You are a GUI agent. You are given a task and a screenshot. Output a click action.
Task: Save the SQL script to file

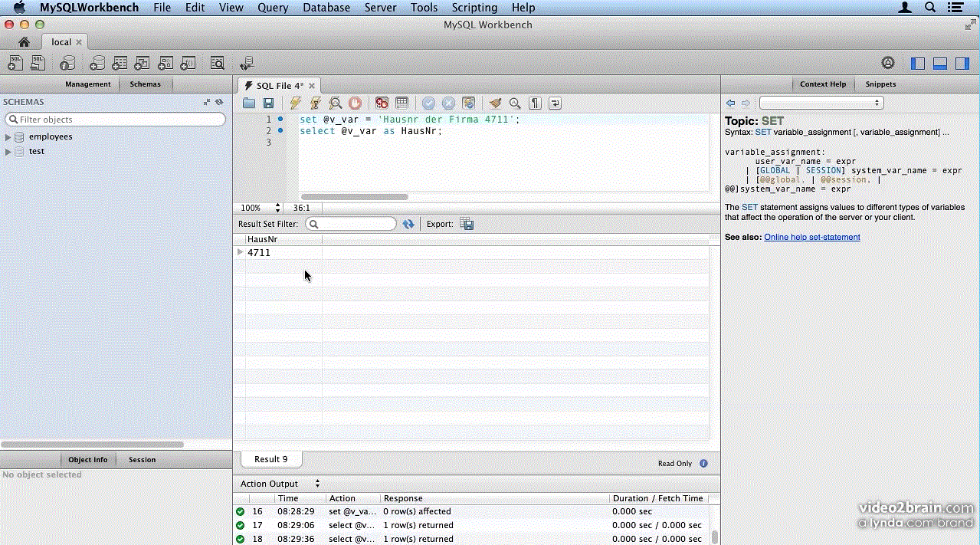[268, 103]
